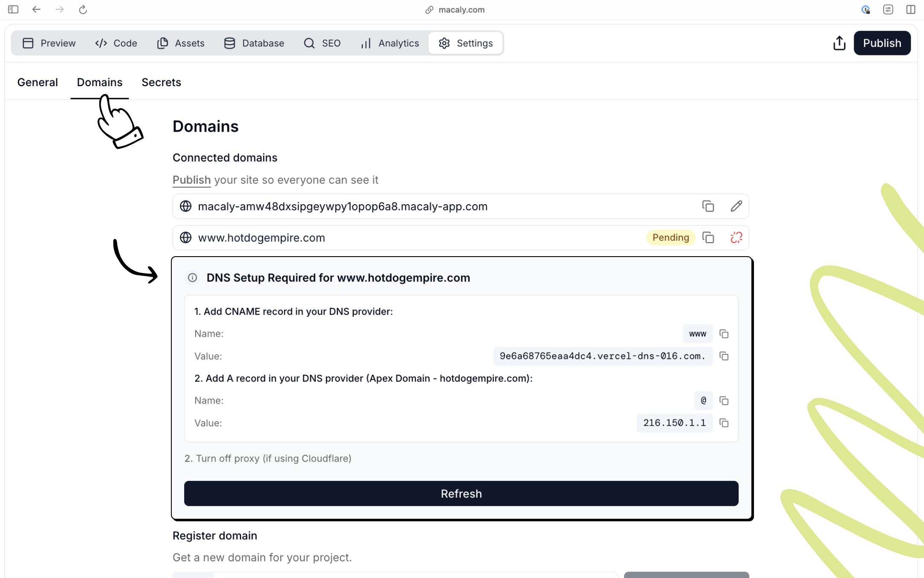Click the macaly.com address bar
The width and height of the screenshot is (924, 578).
pyautogui.click(x=454, y=9)
